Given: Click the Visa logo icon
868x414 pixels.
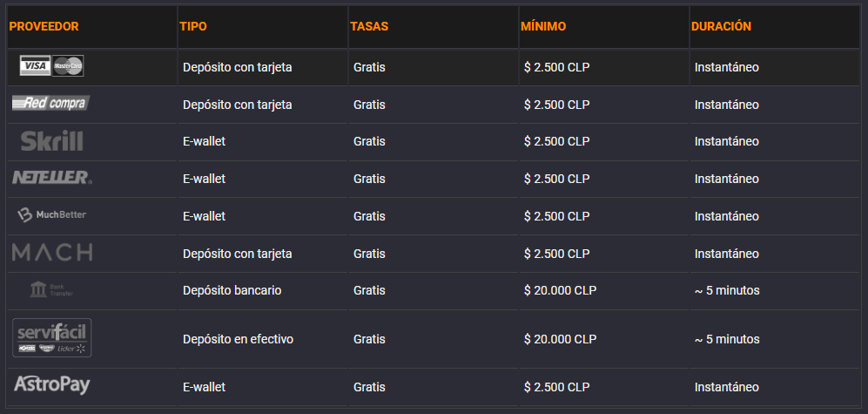Looking at the screenshot, I should [35, 66].
